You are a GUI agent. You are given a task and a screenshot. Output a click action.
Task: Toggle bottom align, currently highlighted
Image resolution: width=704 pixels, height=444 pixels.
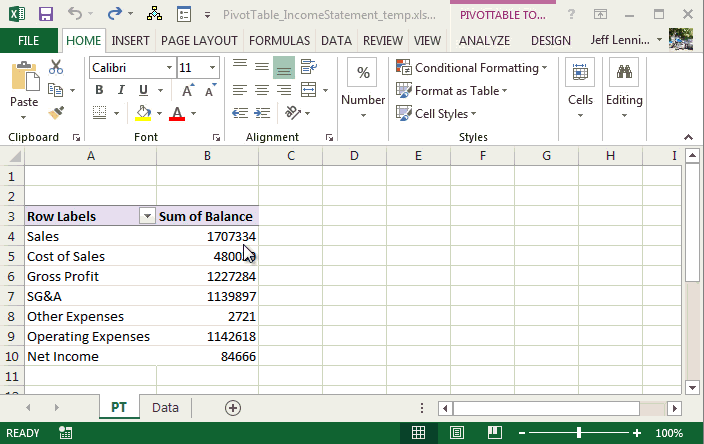tap(284, 68)
